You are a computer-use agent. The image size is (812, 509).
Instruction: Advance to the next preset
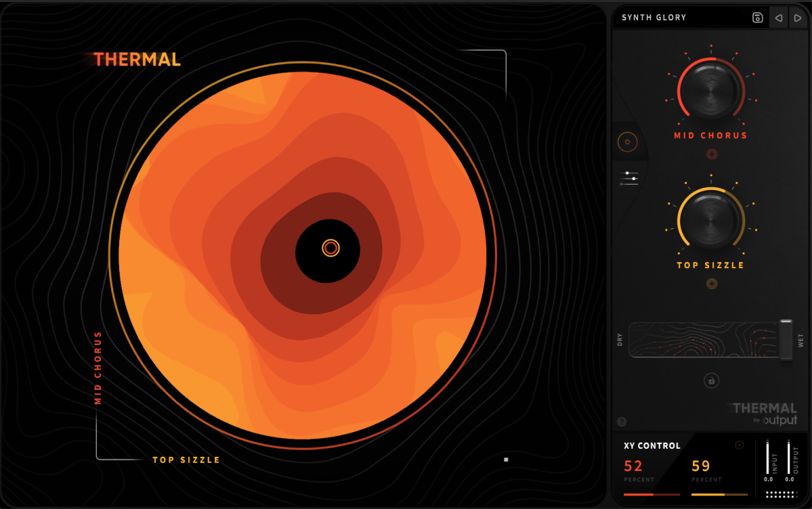(798, 18)
